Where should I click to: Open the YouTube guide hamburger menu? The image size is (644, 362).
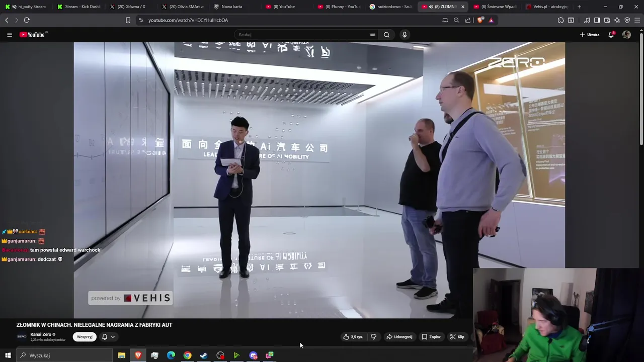(9, 35)
